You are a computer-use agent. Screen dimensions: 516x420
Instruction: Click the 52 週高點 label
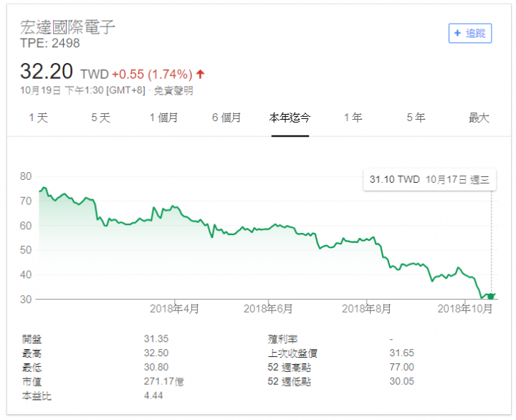tap(290, 368)
